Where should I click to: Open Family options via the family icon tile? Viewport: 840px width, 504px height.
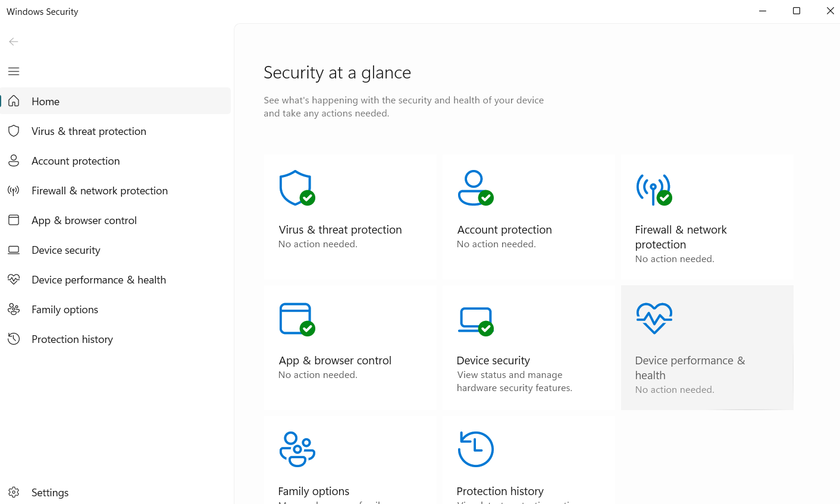pyautogui.click(x=297, y=449)
